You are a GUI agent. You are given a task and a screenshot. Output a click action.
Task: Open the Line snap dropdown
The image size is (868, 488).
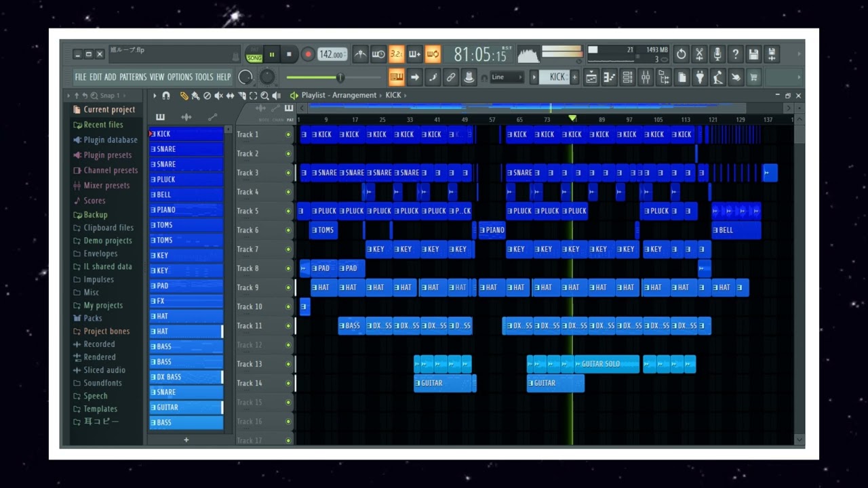click(x=507, y=77)
